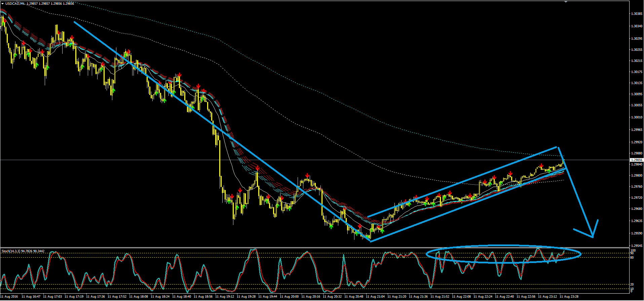This screenshot has height=301, width=644.
Task: Click the 11 Aug 18:40 time label
Action: pyautogui.click(x=182, y=297)
